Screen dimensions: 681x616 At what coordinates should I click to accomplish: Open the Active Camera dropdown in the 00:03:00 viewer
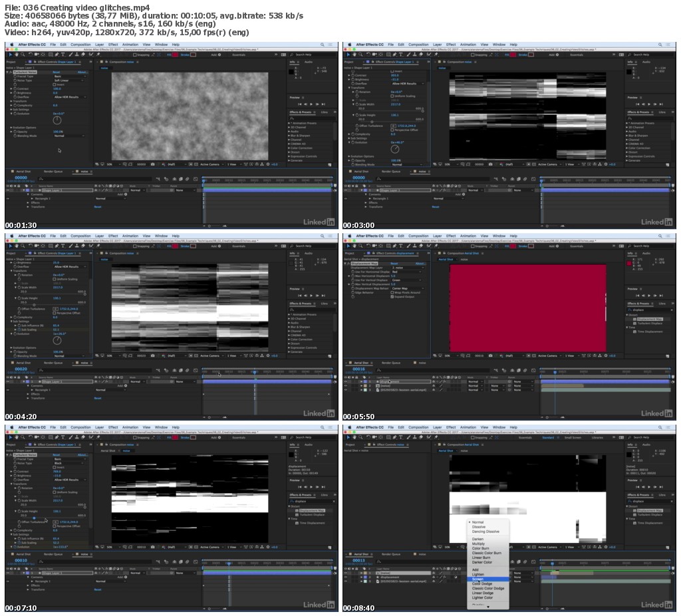point(549,165)
